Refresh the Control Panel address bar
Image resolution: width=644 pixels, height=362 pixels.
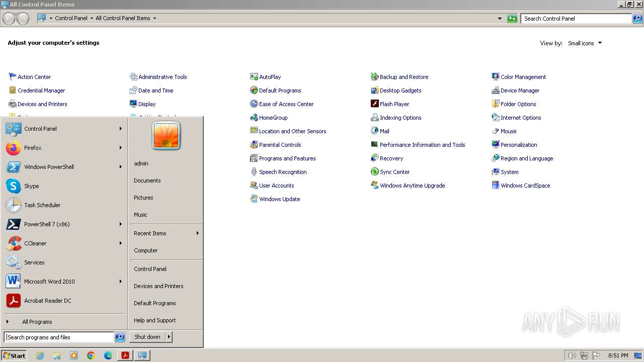pyautogui.click(x=512, y=19)
